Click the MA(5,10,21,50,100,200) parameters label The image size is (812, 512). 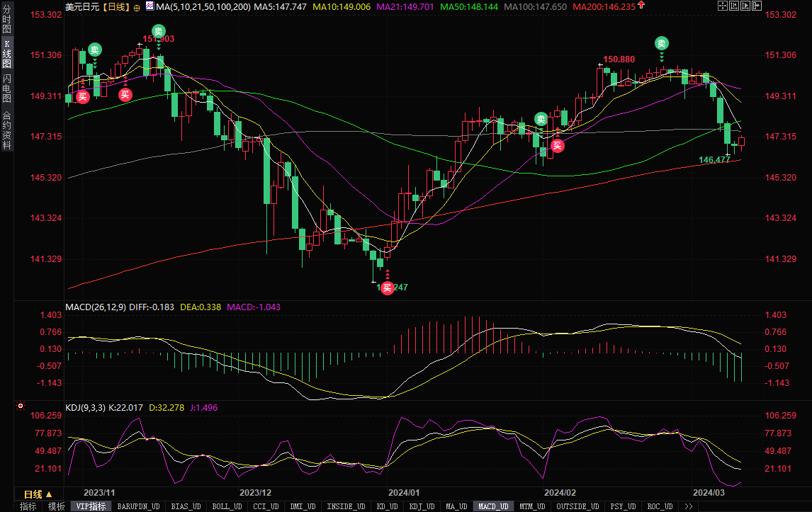203,7
